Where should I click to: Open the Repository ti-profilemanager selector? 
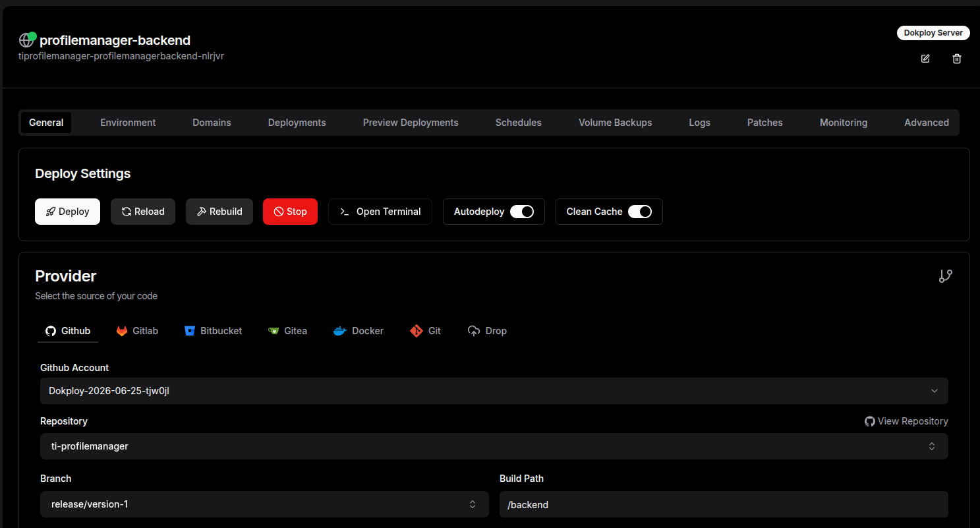point(494,446)
